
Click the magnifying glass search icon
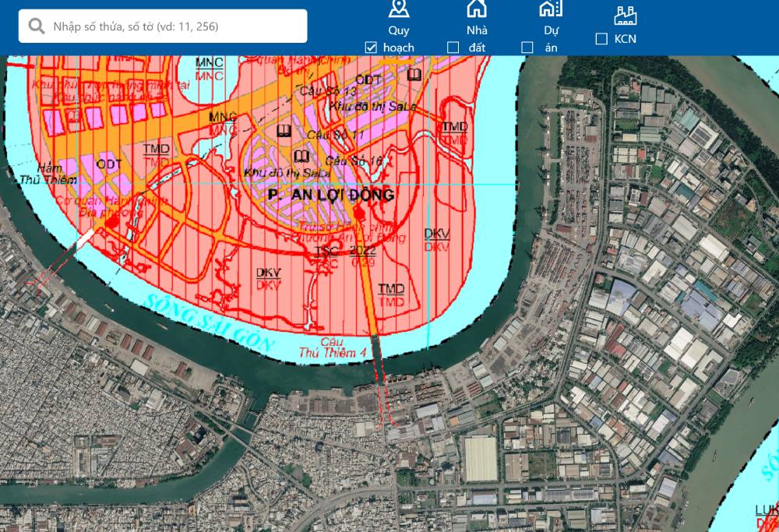pos(36,26)
